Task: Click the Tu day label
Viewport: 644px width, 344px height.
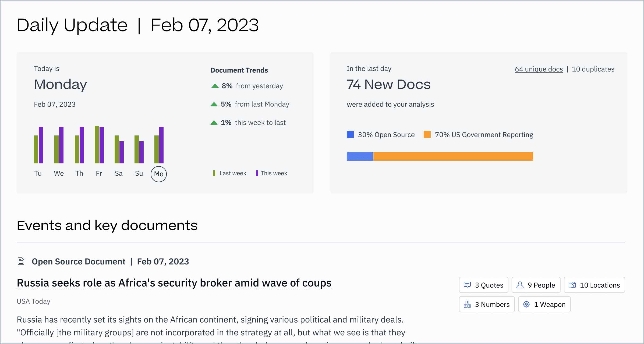Action: pos(38,173)
